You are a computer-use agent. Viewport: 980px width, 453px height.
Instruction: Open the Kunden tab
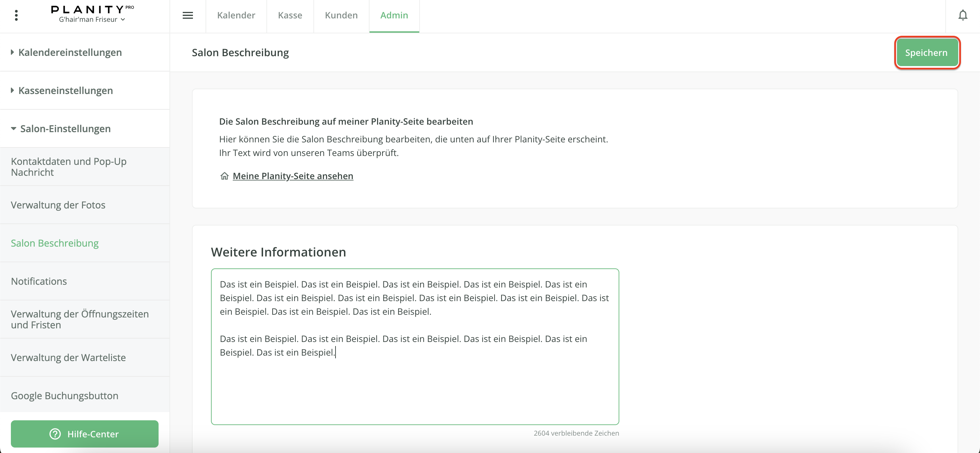click(x=341, y=15)
